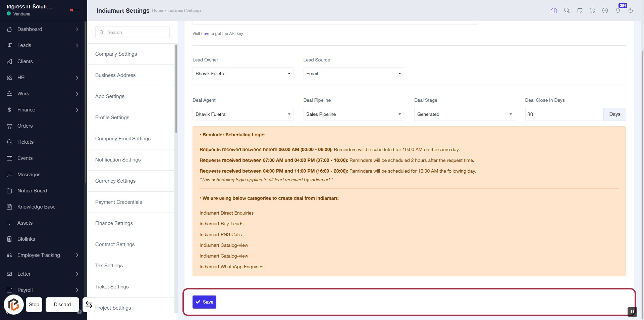Viewport: 644px width, 320px height.
Task: Follow the 'here' API key link
Action: 205,34
